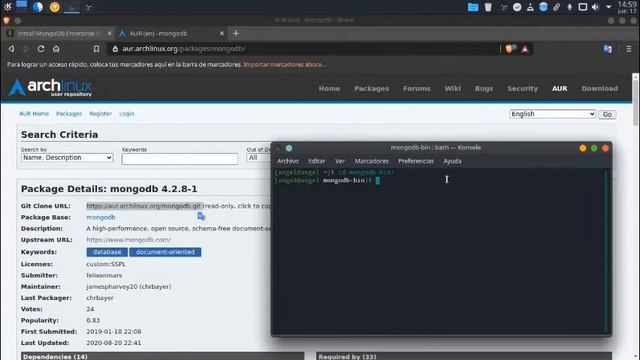
Task: Open the volume speaker tray icon
Action: tap(596, 7)
